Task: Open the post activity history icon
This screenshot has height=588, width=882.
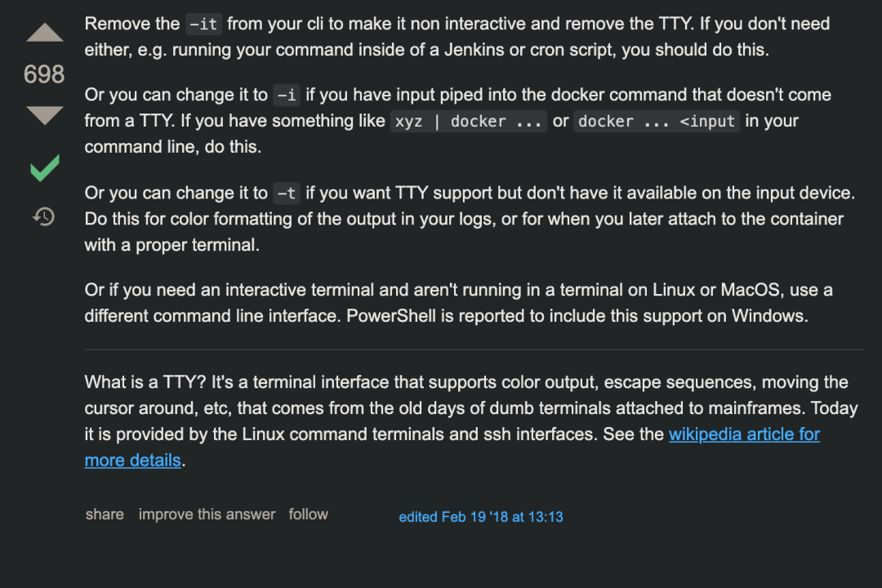Action: (x=44, y=216)
